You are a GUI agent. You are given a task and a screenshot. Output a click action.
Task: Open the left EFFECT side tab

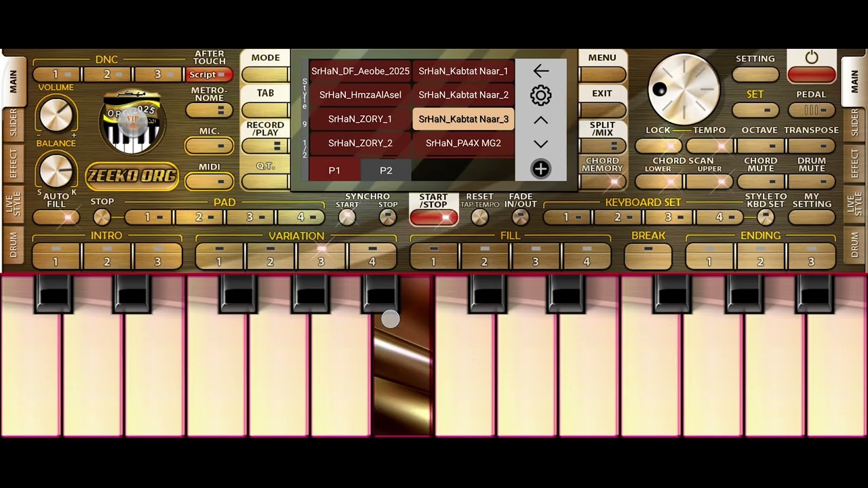pos(14,163)
